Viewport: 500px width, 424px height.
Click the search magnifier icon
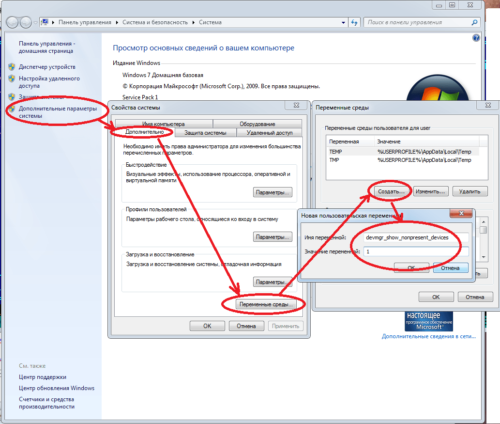pos(474,22)
